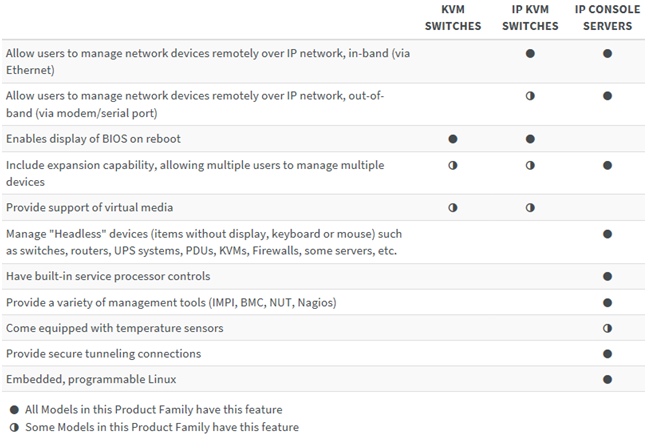Click dot in secure tunneling connections row
647x441 pixels.
click(x=607, y=354)
